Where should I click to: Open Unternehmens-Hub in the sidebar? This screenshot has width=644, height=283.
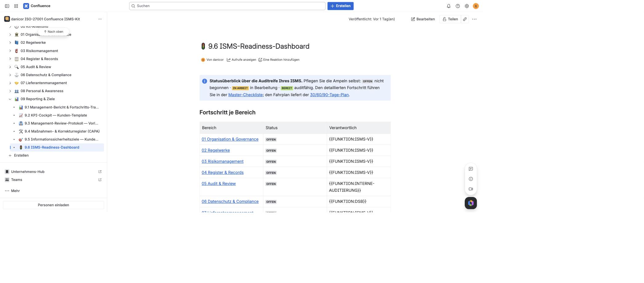[x=28, y=172]
